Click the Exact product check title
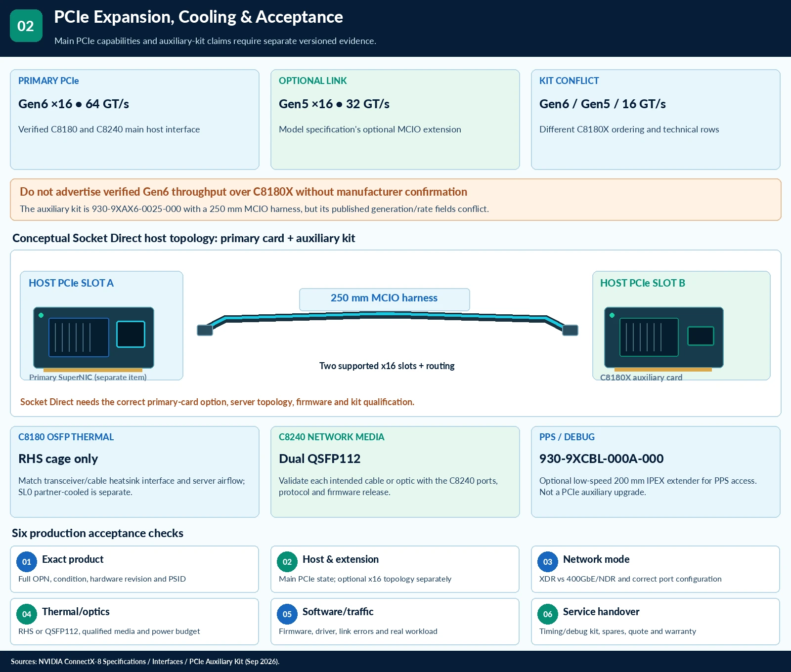791x672 pixels. tap(73, 559)
